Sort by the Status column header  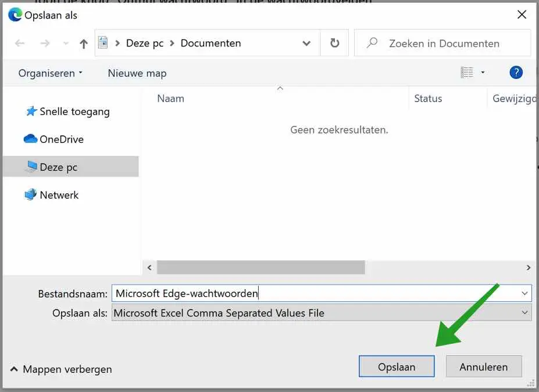[428, 99]
